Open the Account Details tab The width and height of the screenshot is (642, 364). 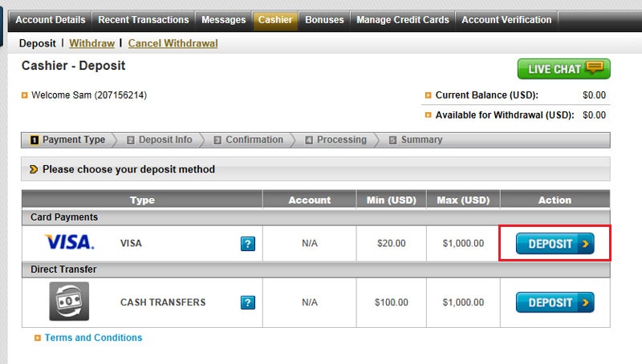[x=51, y=20]
